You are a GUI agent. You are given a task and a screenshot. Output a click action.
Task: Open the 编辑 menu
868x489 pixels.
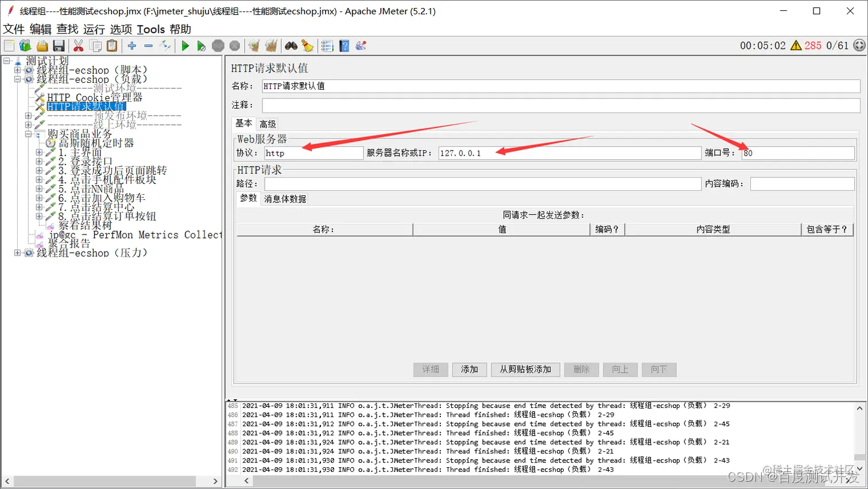coord(40,29)
